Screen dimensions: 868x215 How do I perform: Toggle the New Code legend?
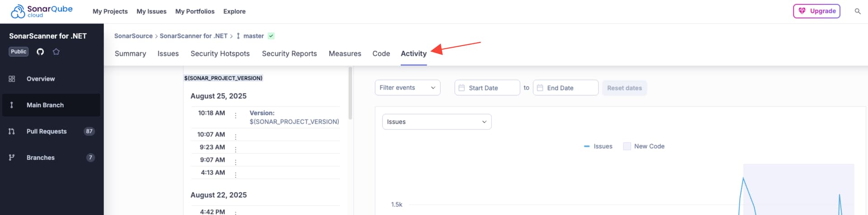pyautogui.click(x=644, y=146)
